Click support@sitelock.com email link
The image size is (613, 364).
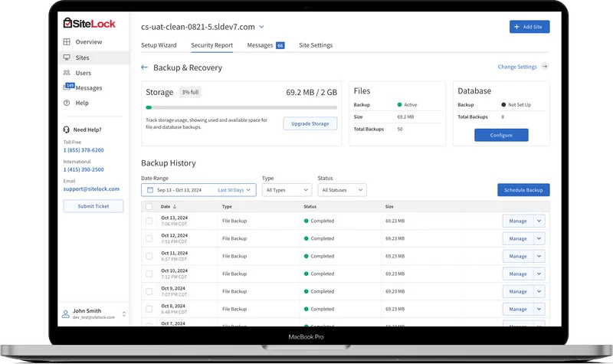(91, 189)
